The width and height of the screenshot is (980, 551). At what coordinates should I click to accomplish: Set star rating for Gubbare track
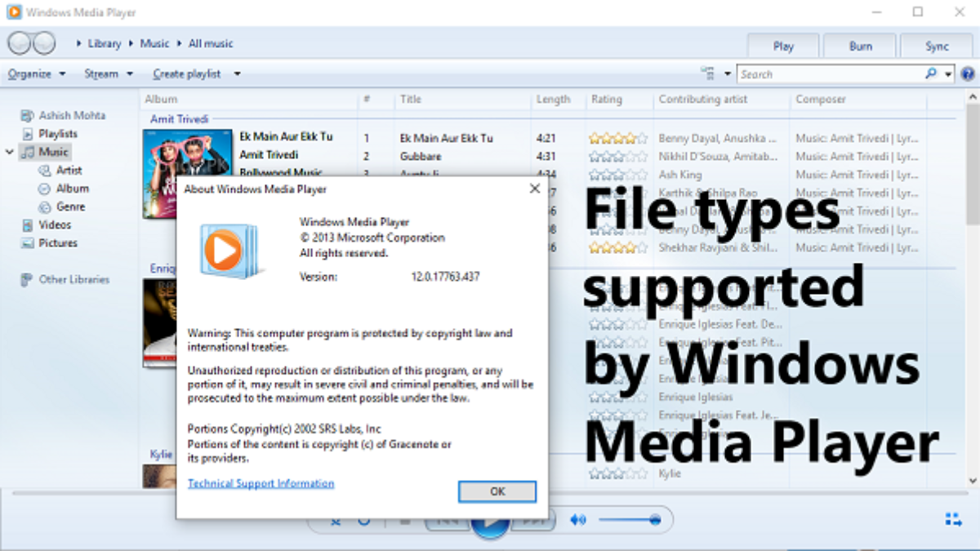point(617,156)
